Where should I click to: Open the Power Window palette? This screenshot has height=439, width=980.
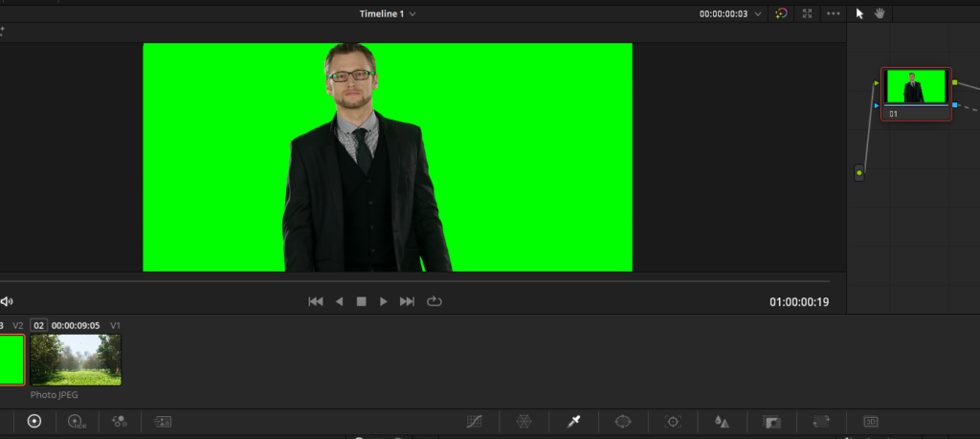[623, 421]
